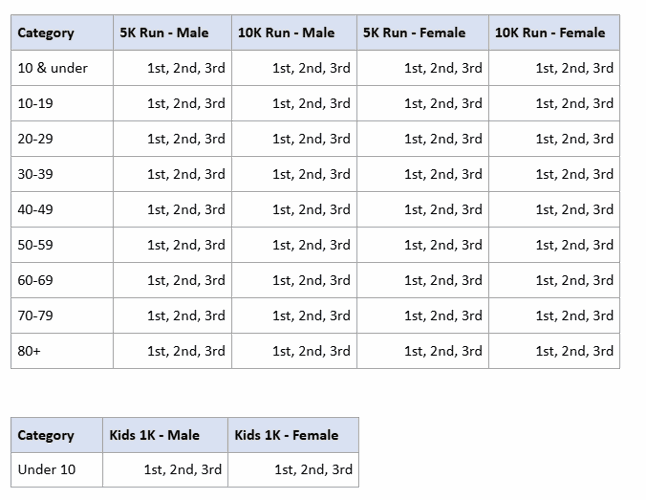Click the Under 10 category cell
The image size is (646, 500).
(46, 469)
